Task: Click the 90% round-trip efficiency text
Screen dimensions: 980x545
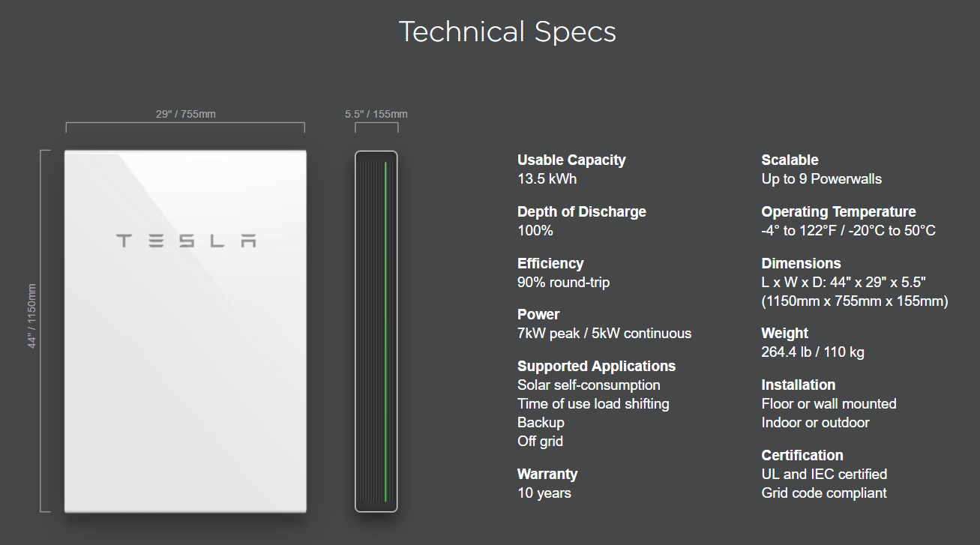Action: coord(564,282)
